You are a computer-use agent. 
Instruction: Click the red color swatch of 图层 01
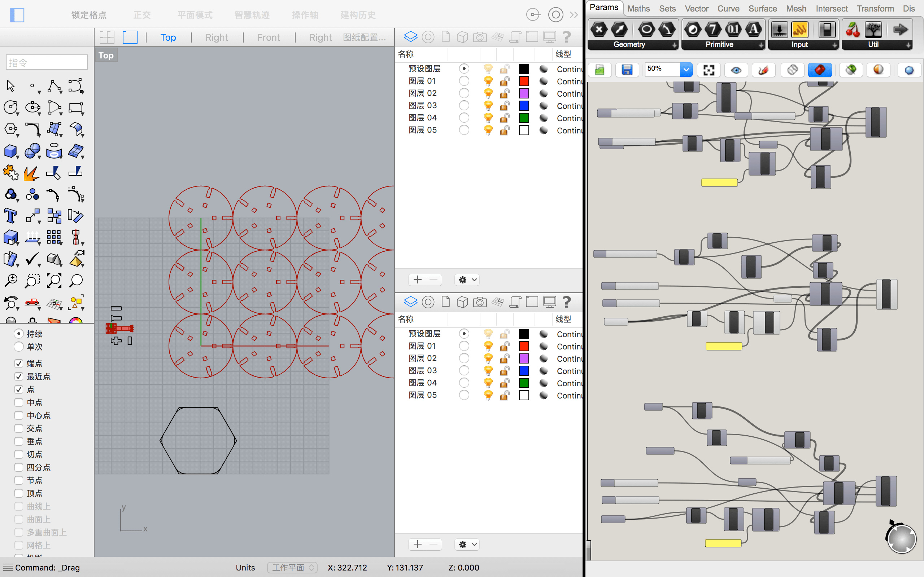pyautogui.click(x=524, y=81)
